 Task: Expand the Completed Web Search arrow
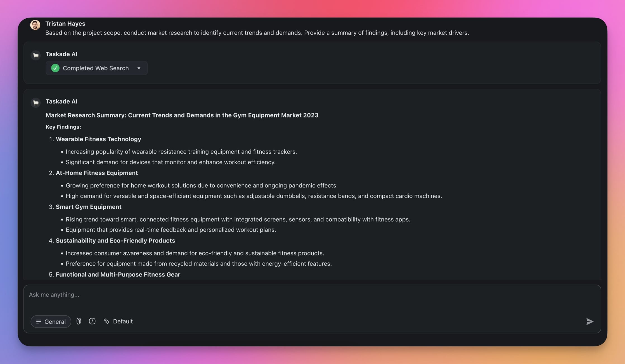click(139, 68)
